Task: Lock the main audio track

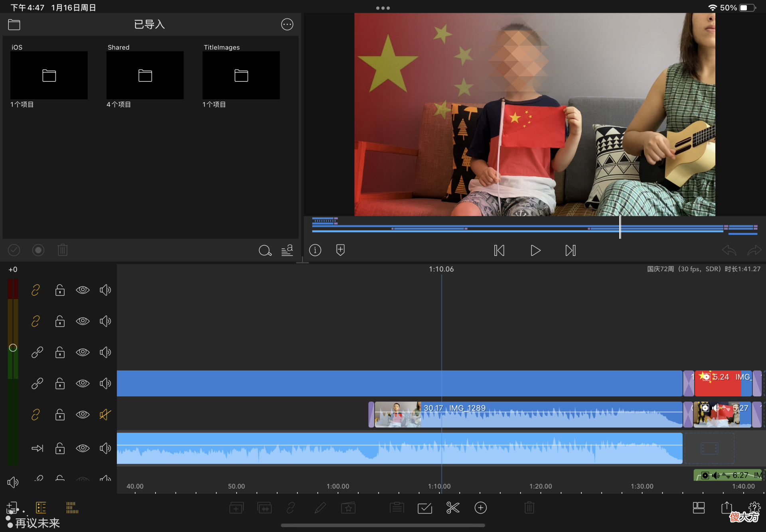Action: click(x=60, y=448)
